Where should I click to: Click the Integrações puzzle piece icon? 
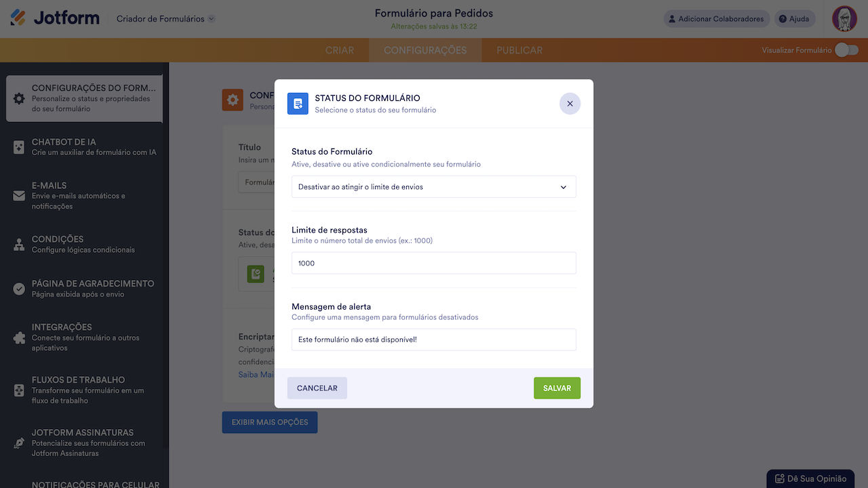(x=19, y=338)
